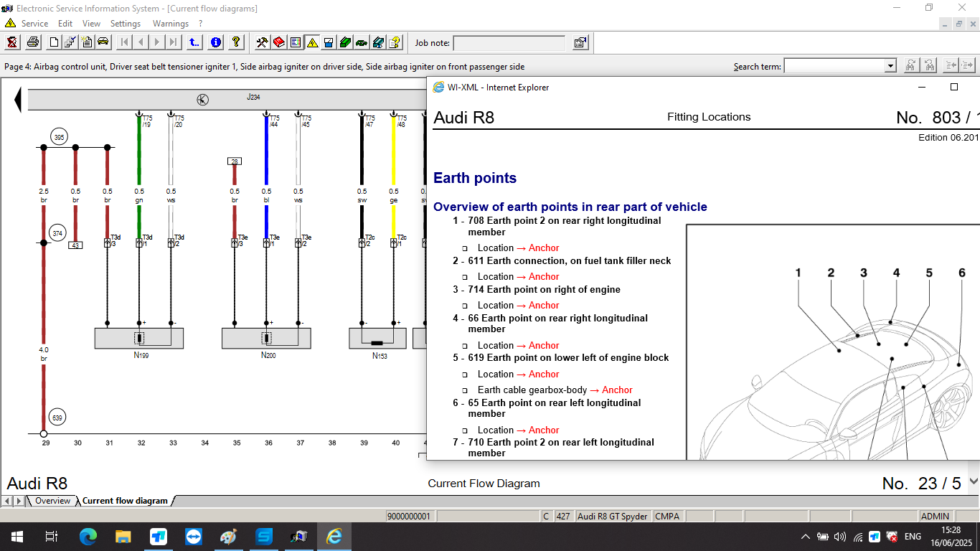Viewport: 980px width, 551px height.
Task: Click the yellow question mark help icon
Action: coord(235,42)
